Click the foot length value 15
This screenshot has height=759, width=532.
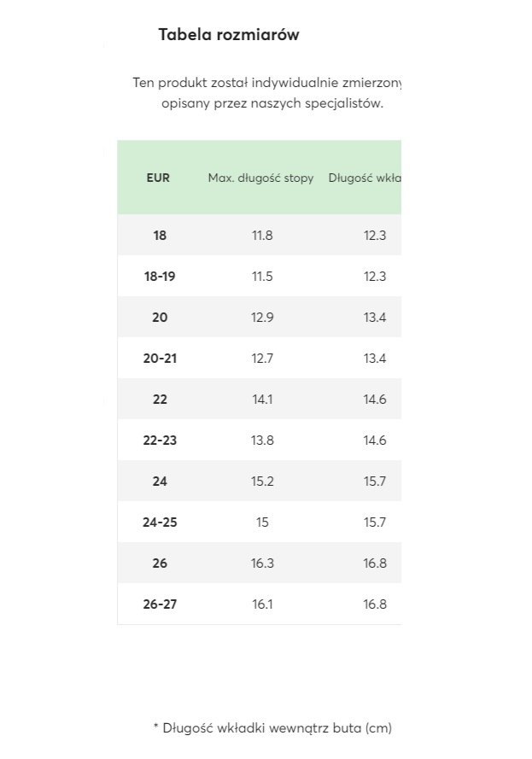(x=262, y=523)
